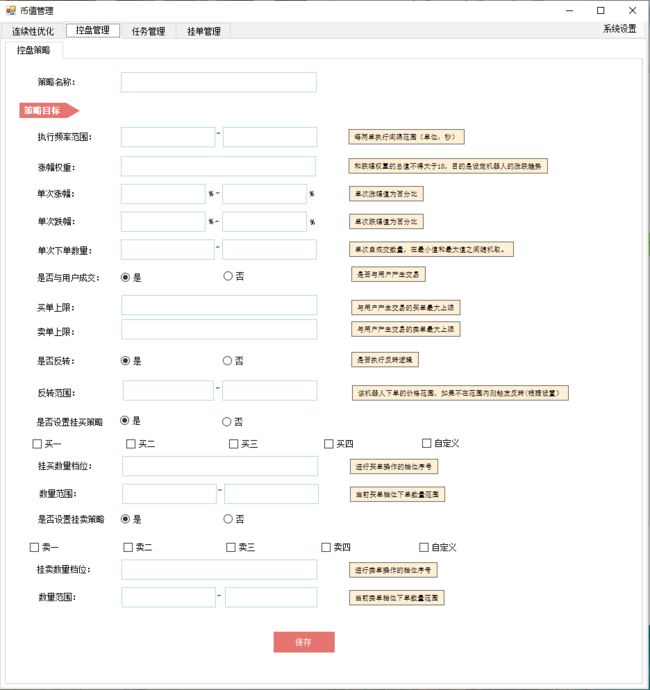Focus the 反转范围 minimum field

[169, 390]
